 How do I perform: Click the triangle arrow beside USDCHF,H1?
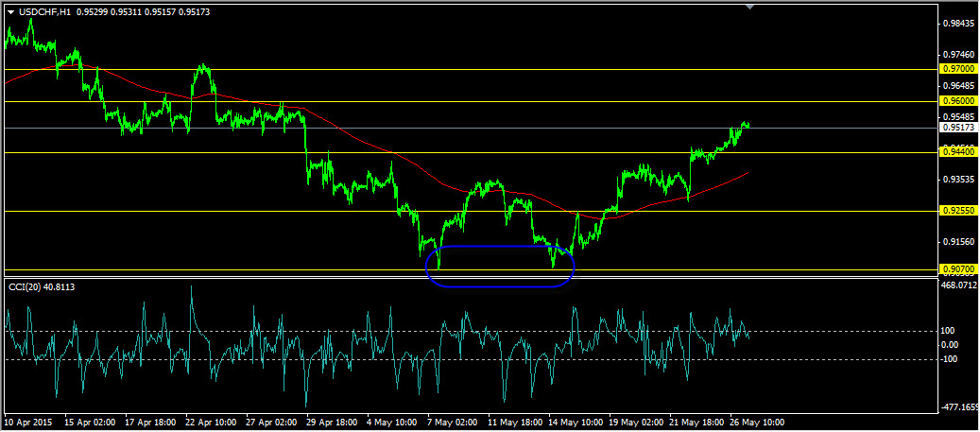tap(10, 12)
